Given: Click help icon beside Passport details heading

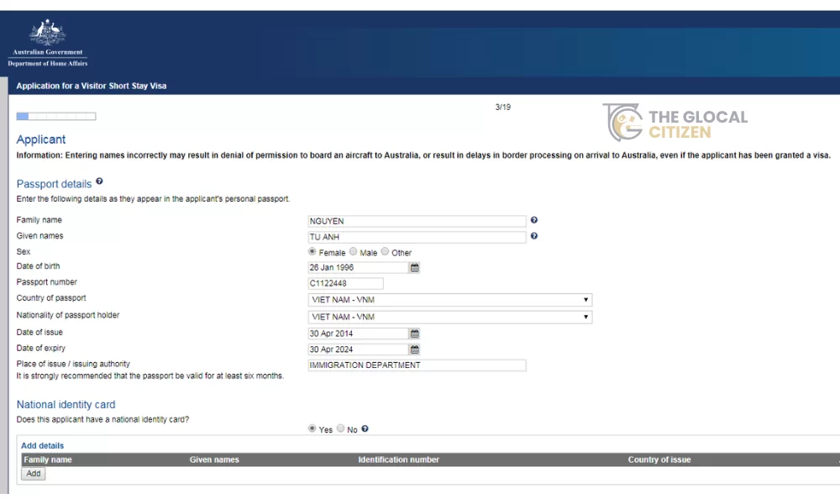Looking at the screenshot, I should tap(99, 181).
